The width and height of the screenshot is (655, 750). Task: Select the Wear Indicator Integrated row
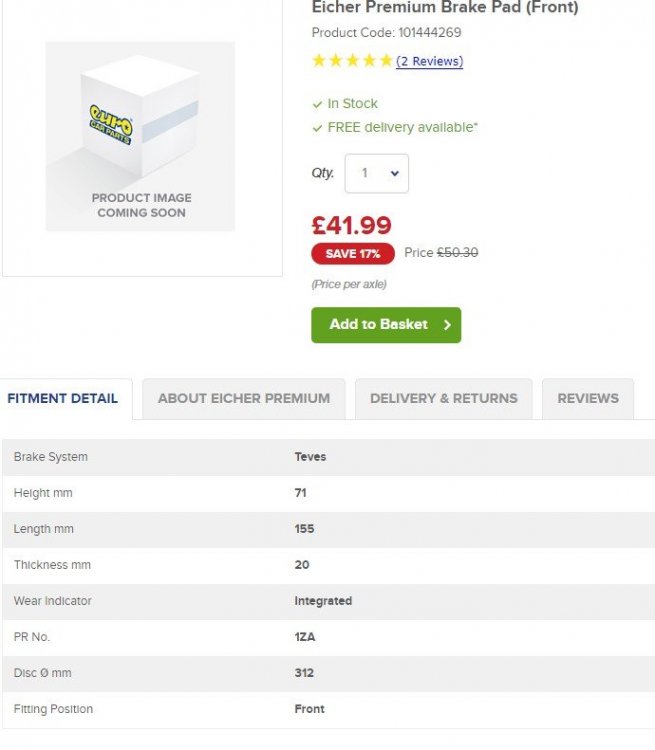pos(328,601)
